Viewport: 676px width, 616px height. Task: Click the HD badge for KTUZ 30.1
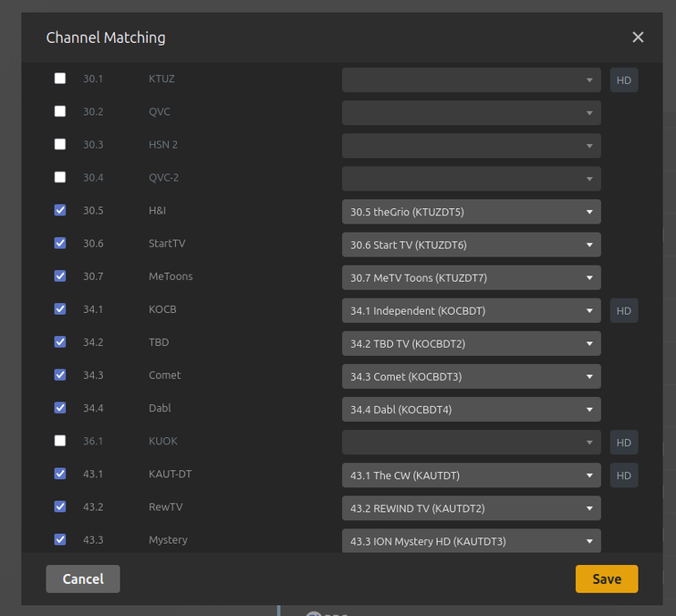point(624,80)
